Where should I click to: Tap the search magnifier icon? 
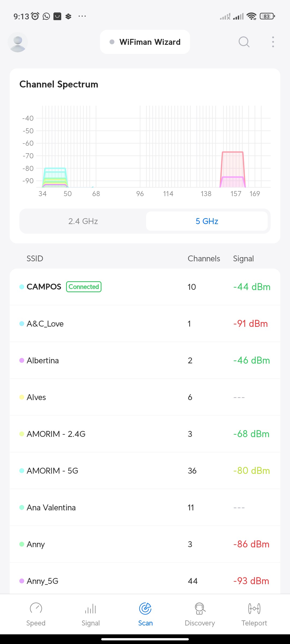[x=244, y=42]
